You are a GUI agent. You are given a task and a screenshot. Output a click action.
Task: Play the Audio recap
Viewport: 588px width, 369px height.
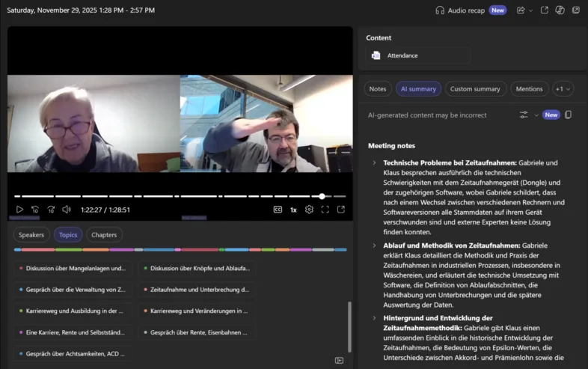(461, 10)
